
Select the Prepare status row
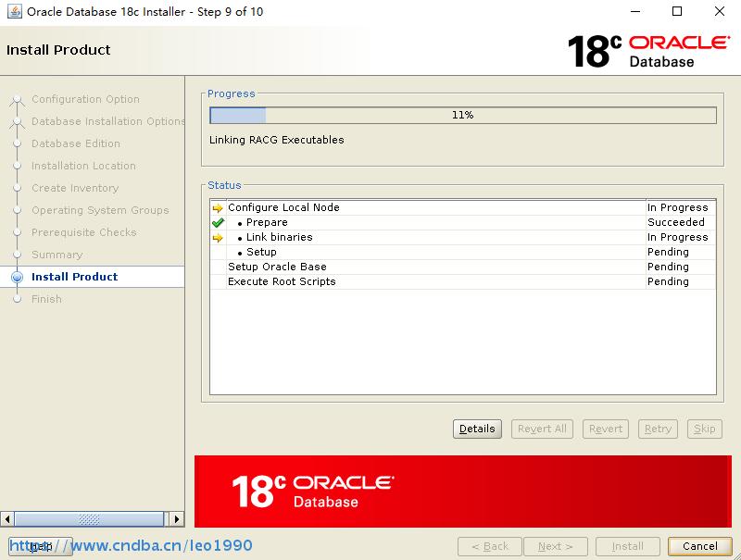click(x=462, y=222)
